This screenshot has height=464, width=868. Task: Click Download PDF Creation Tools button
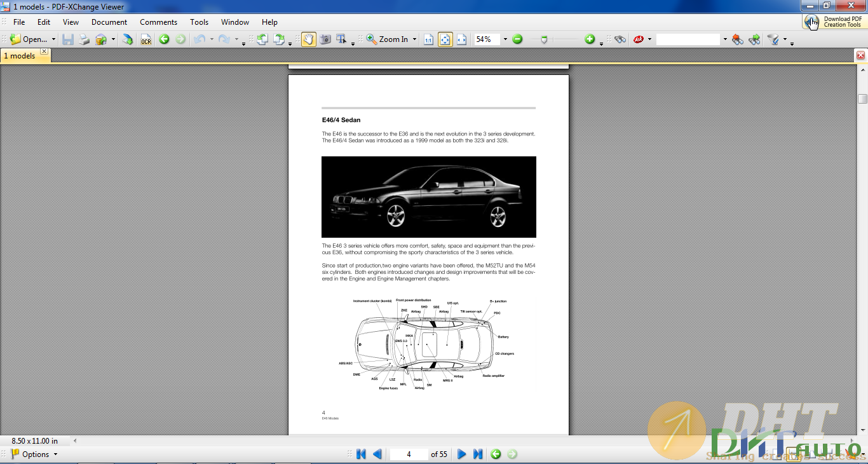click(835, 22)
